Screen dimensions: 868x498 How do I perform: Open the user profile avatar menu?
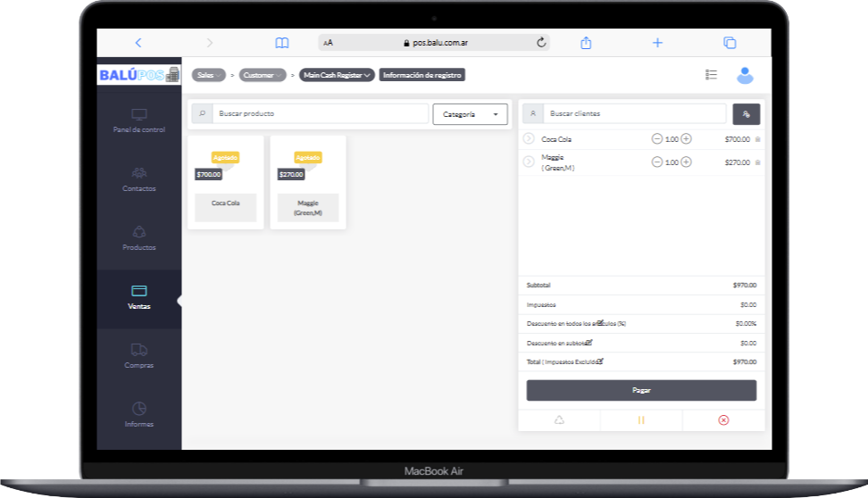[745, 76]
